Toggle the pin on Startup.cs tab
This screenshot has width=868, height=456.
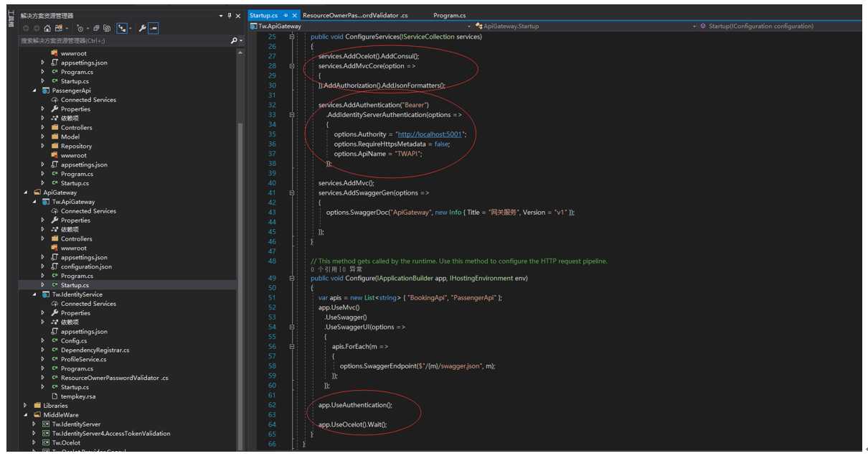(286, 15)
